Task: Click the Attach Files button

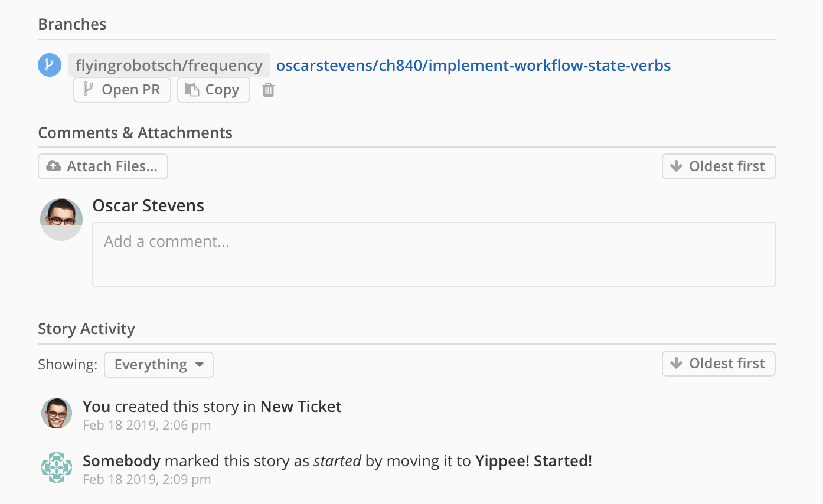Action: click(103, 166)
